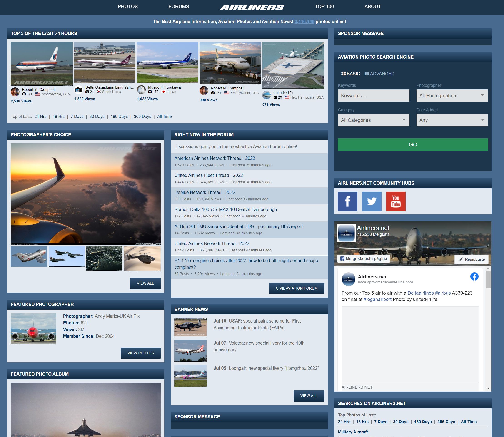Select TOP 100 in the navigation bar

(x=324, y=7)
